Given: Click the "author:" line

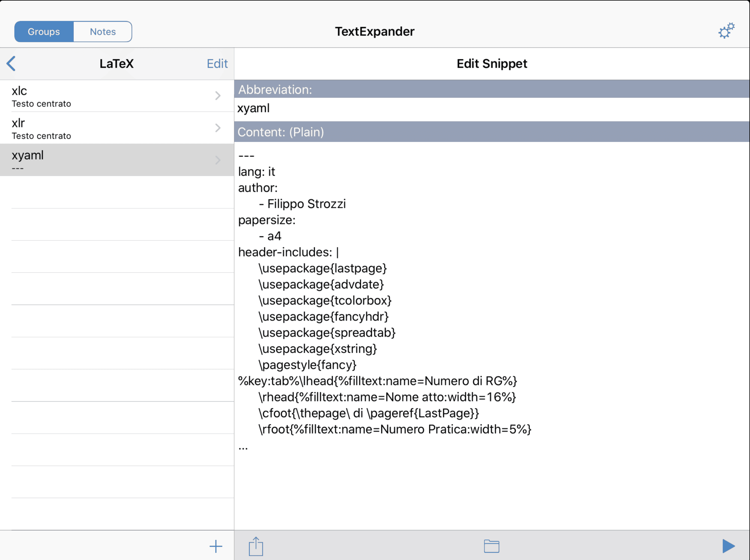Looking at the screenshot, I should tap(258, 187).
